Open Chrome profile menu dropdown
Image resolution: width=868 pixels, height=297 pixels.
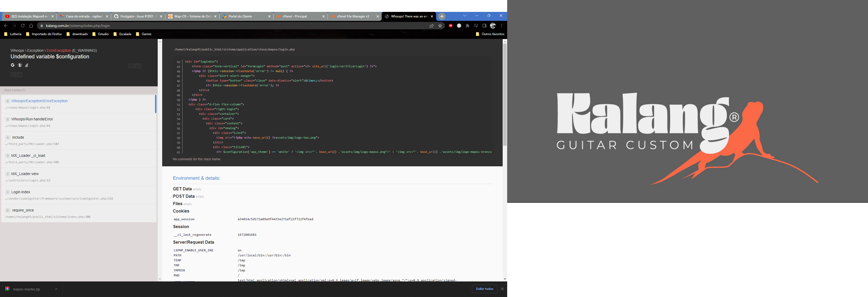(493, 26)
